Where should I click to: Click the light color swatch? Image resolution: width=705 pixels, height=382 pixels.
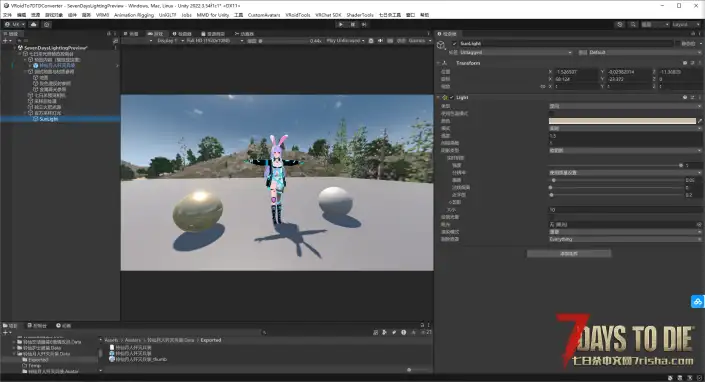[x=622, y=121]
